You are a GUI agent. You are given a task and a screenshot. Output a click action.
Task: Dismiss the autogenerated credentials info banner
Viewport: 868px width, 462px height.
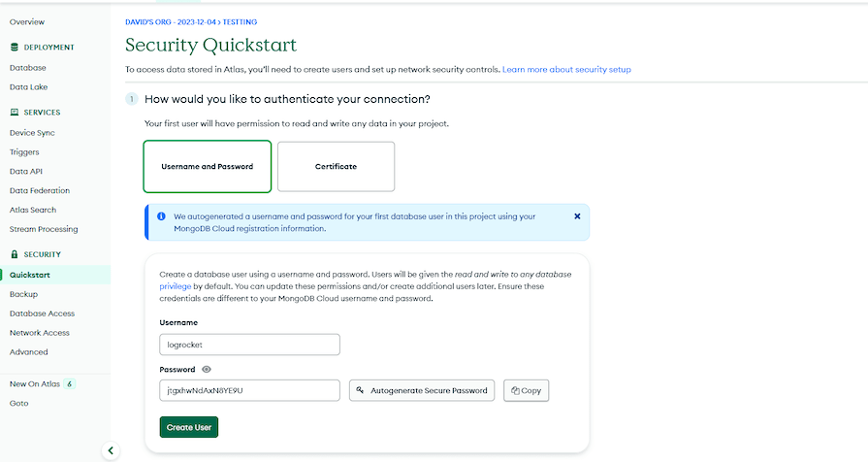point(577,216)
